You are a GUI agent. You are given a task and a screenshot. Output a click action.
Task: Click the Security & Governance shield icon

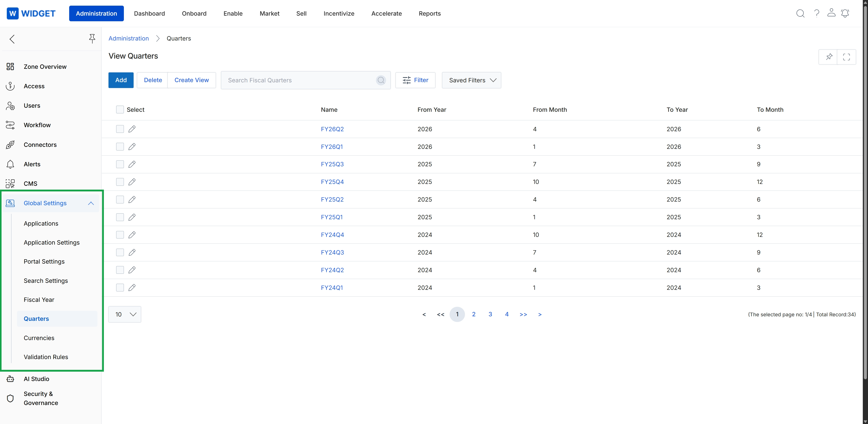10,398
